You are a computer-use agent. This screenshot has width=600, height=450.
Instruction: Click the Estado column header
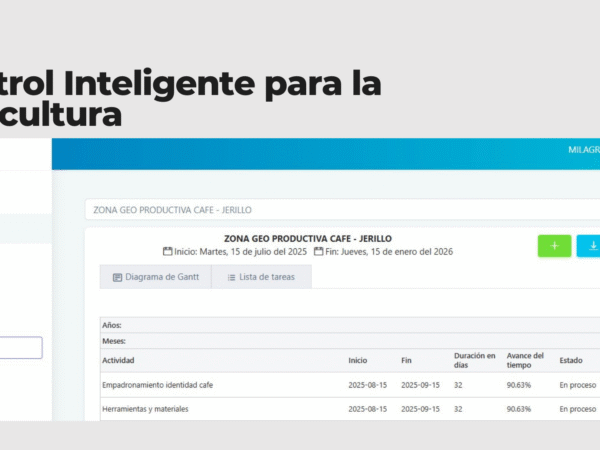[571, 360]
